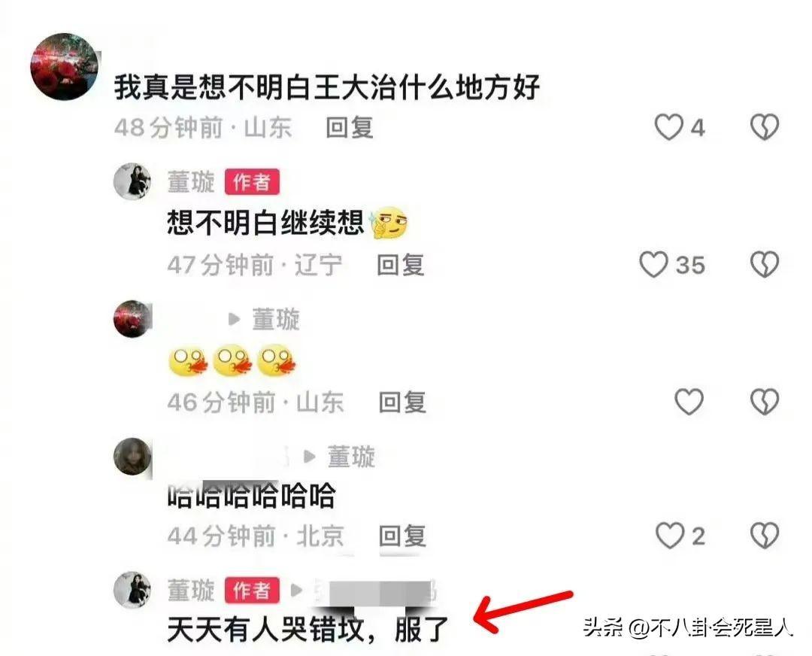Tap the 董璇 mention in the emoji reply

point(275,319)
